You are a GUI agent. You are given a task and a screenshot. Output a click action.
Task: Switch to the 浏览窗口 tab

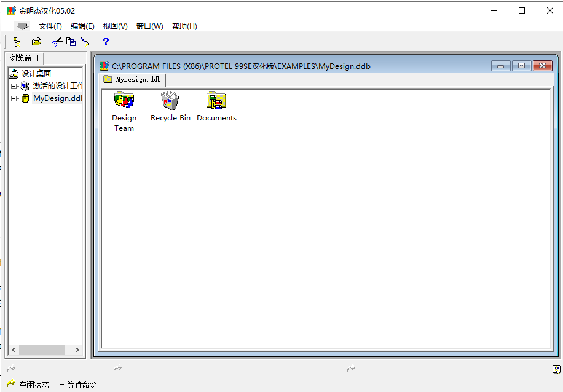pos(24,58)
